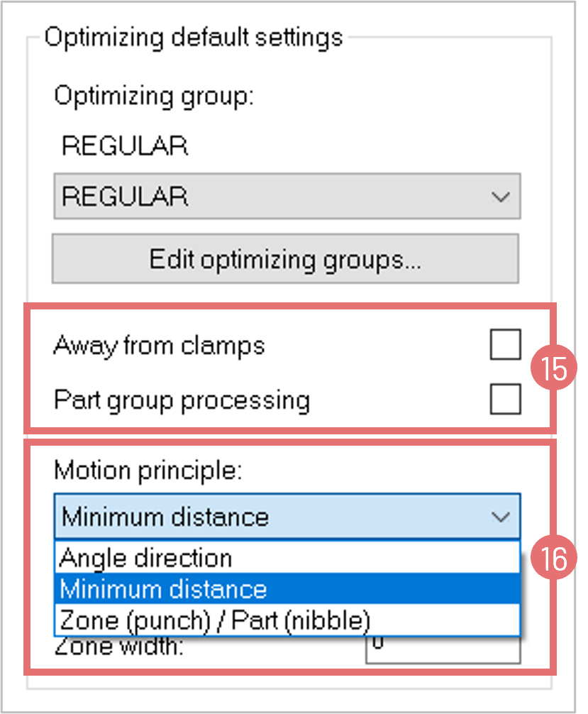Click the Away from clamps label text
Viewport: 588px width, 714px height.
point(159,346)
